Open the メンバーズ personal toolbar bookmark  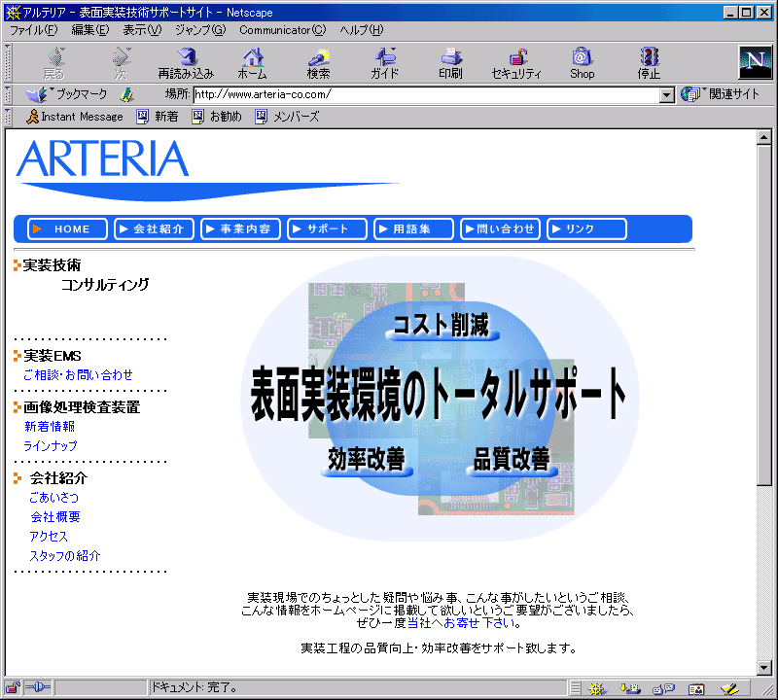(287, 117)
